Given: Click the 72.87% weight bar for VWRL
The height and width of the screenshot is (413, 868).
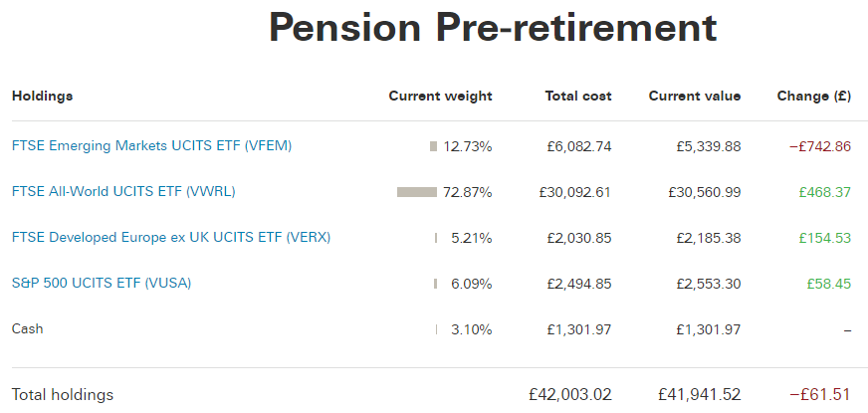Looking at the screenshot, I should coord(417,192).
